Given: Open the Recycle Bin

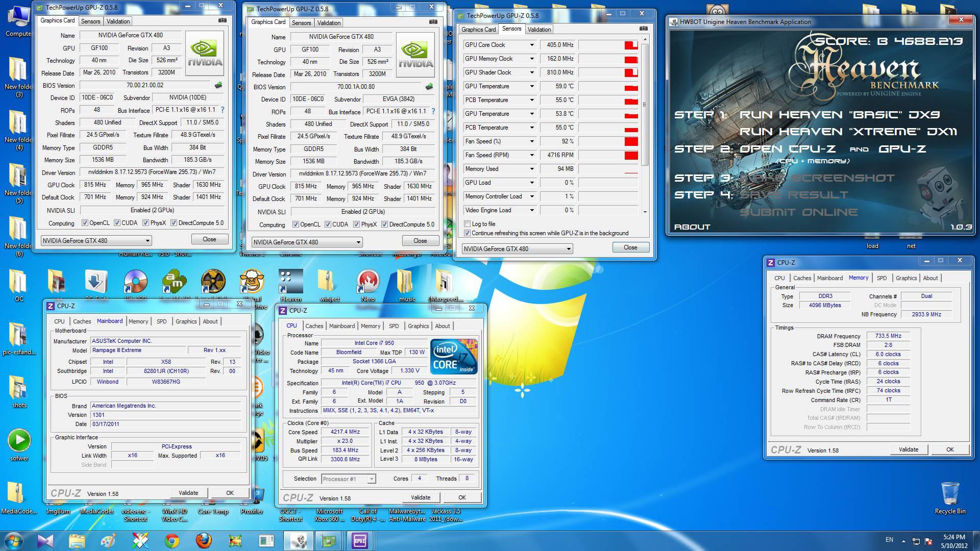Looking at the screenshot, I should click(x=950, y=498).
